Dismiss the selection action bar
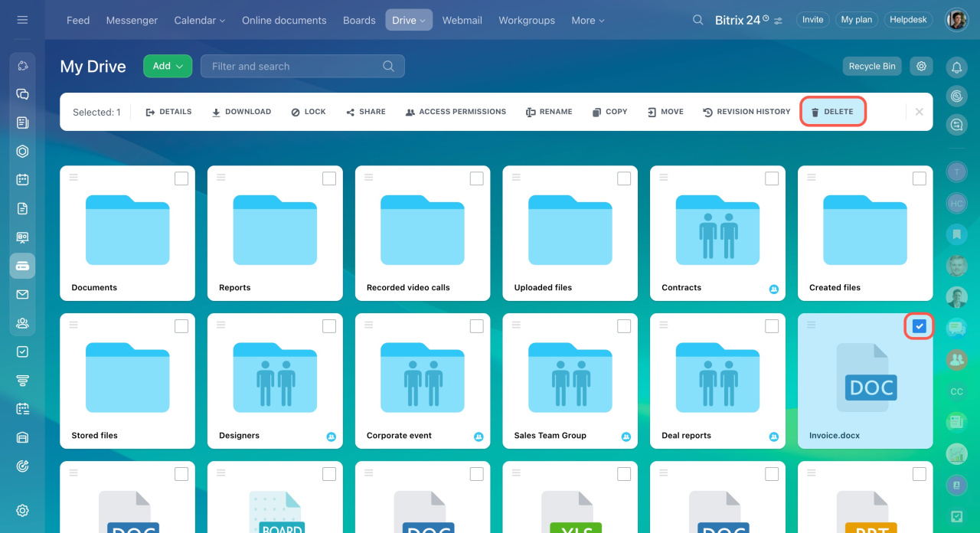This screenshot has width=980, height=533. [919, 112]
